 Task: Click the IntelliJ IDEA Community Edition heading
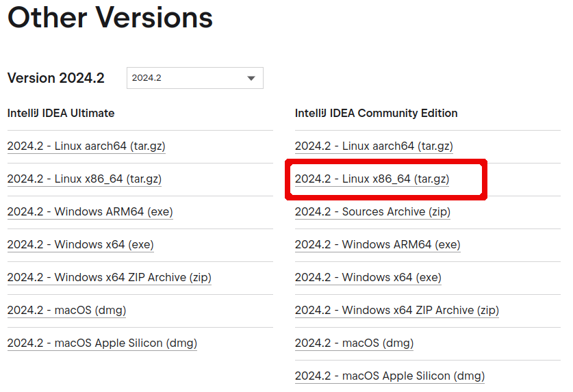click(376, 114)
